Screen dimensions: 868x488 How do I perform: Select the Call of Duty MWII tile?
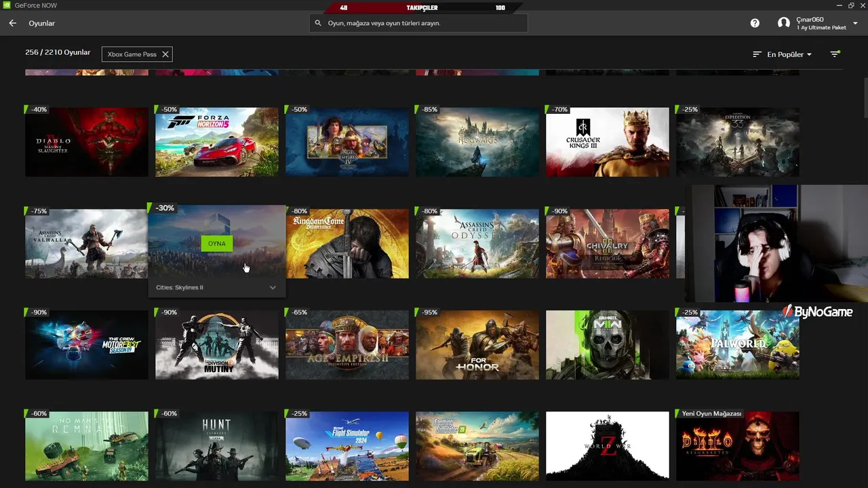click(x=608, y=345)
